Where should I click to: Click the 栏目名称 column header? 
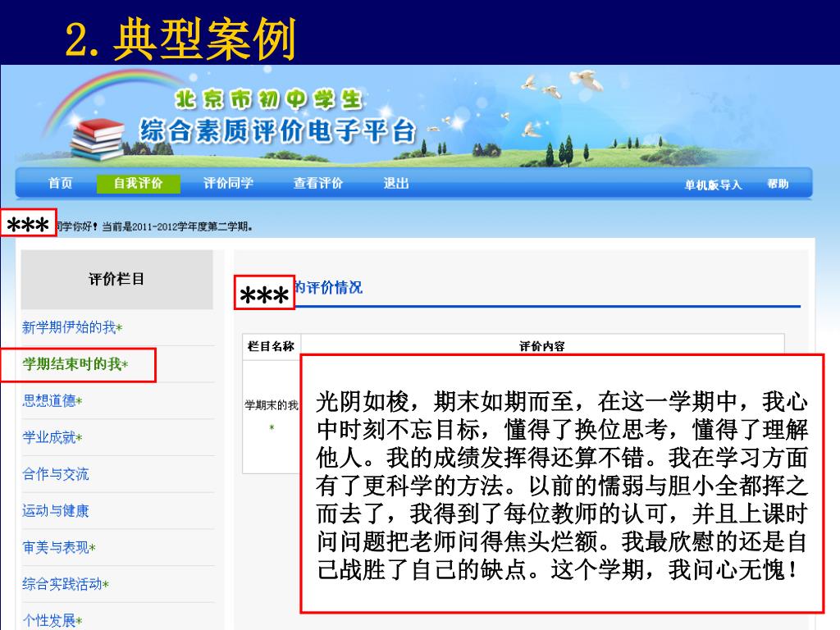point(271,346)
